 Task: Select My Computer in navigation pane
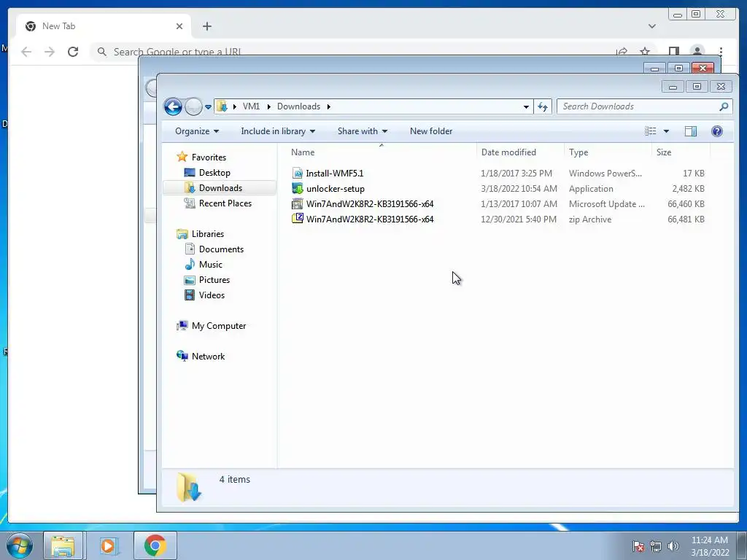(x=219, y=326)
